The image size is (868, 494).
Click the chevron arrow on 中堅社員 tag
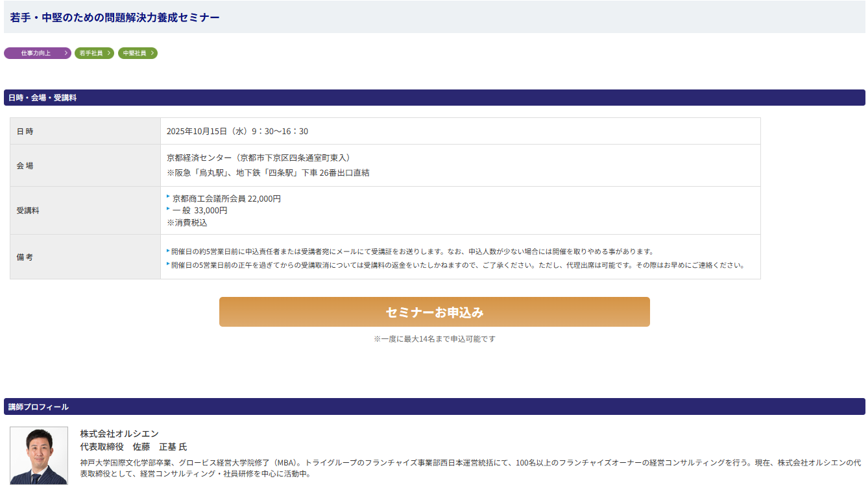(x=152, y=53)
